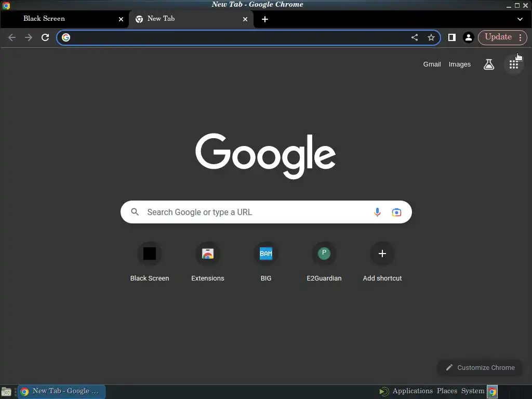Open the Images link
The image size is (532, 399).
point(460,64)
